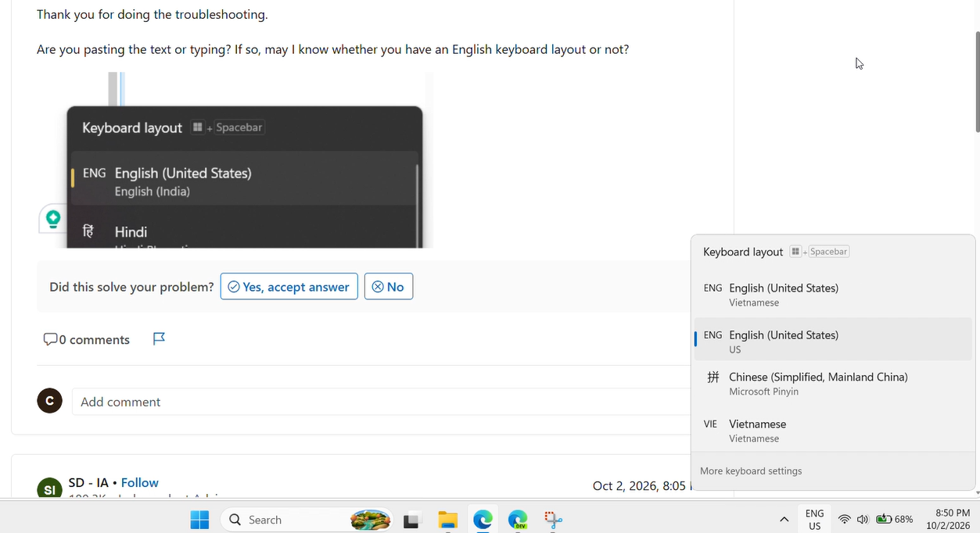Click the ENG US language indicator
This screenshot has height=533, width=980.
(x=815, y=520)
